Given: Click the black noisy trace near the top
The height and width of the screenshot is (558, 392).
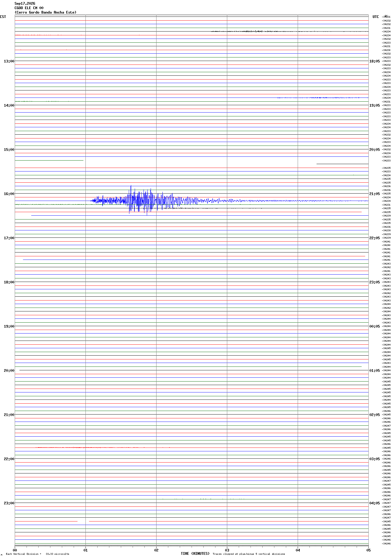Looking at the screenshot, I should pos(289,31).
